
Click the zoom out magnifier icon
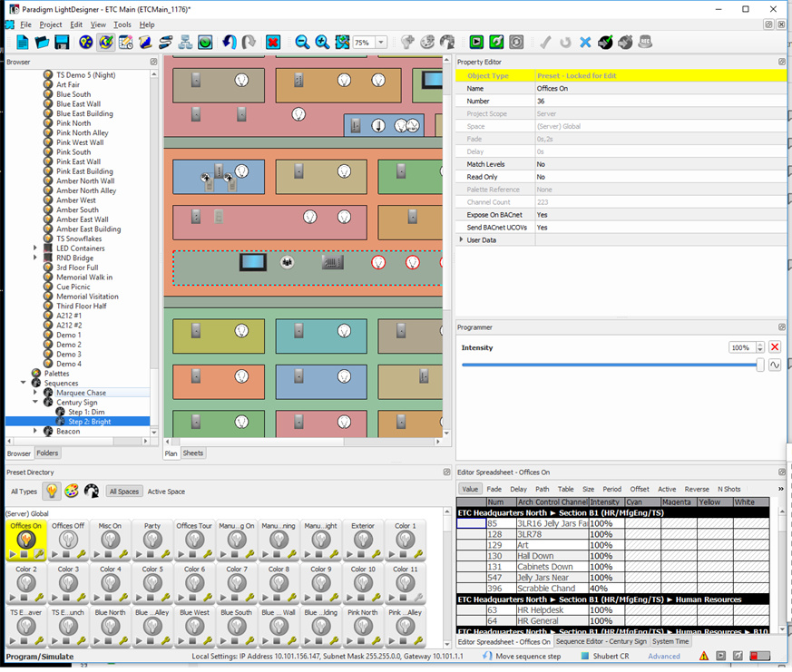click(x=302, y=43)
